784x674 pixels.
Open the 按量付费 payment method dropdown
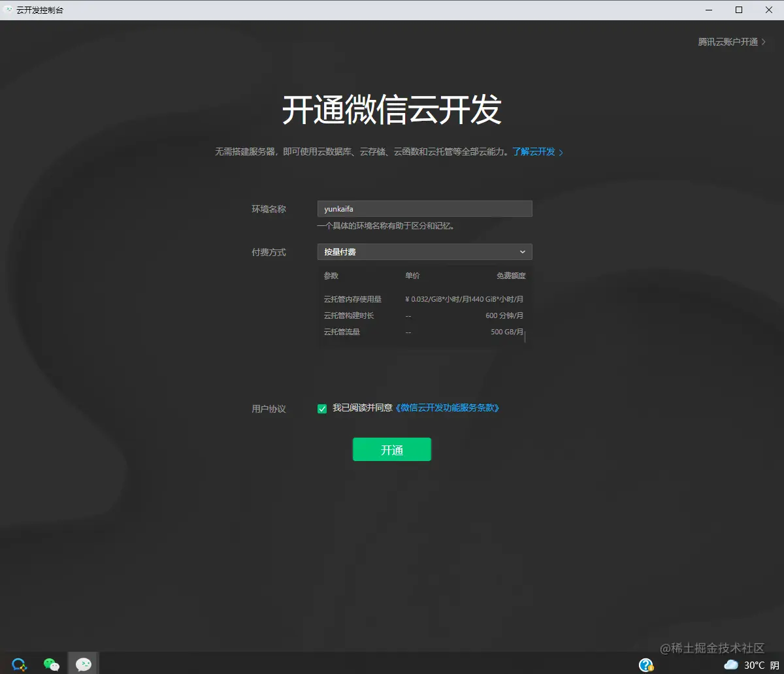point(424,251)
